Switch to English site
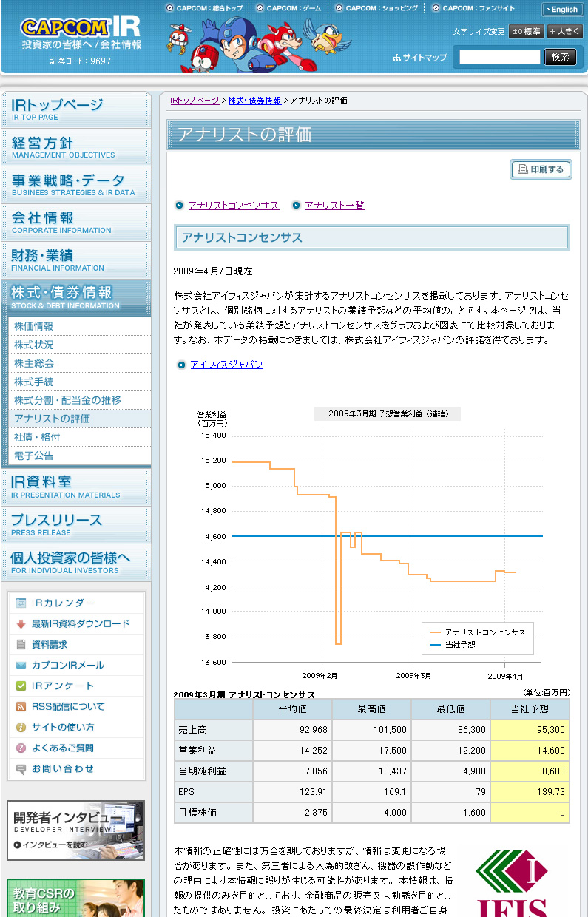This screenshot has width=588, height=917. click(562, 9)
